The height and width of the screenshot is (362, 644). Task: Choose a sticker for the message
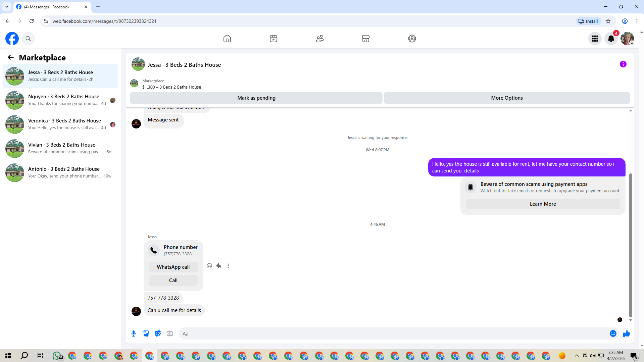point(158,333)
